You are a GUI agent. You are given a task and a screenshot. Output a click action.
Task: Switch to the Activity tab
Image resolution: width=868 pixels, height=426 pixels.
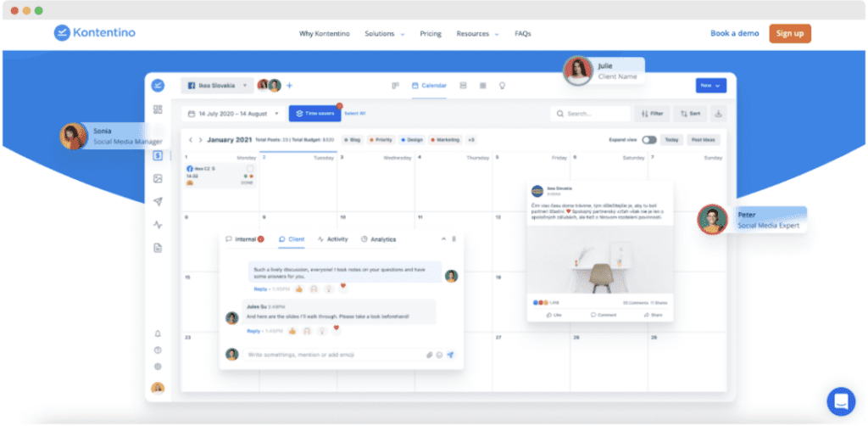332,239
